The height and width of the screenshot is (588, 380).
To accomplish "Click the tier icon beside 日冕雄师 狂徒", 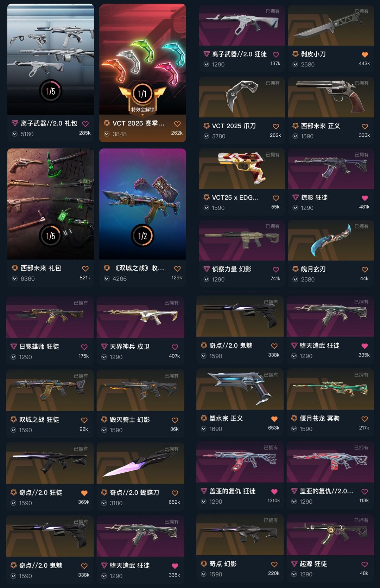I will tap(14, 347).
